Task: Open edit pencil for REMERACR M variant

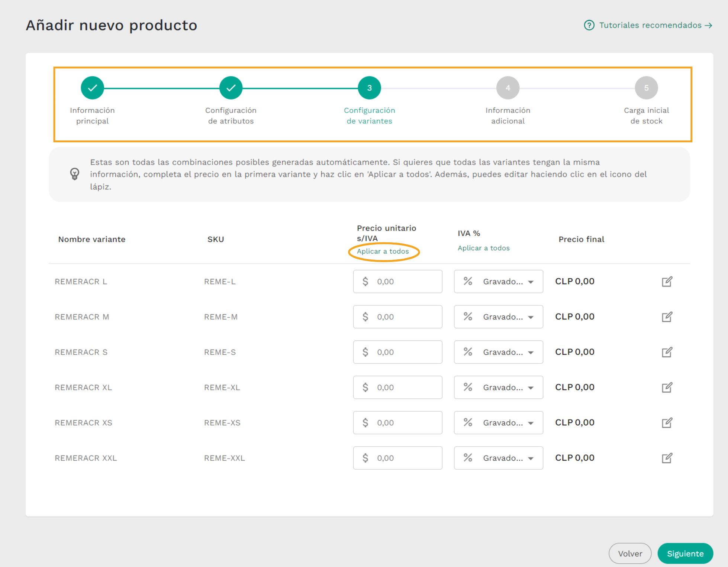Action: click(x=667, y=317)
